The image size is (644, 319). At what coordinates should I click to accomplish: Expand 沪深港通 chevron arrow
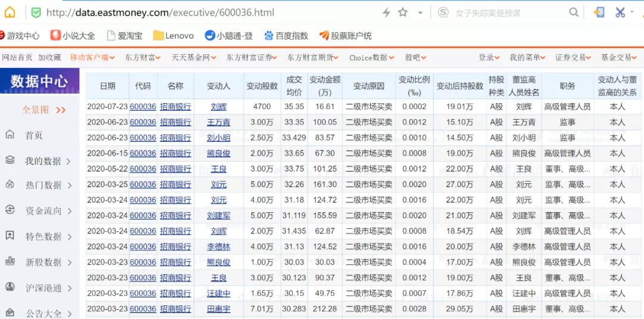coord(70,289)
